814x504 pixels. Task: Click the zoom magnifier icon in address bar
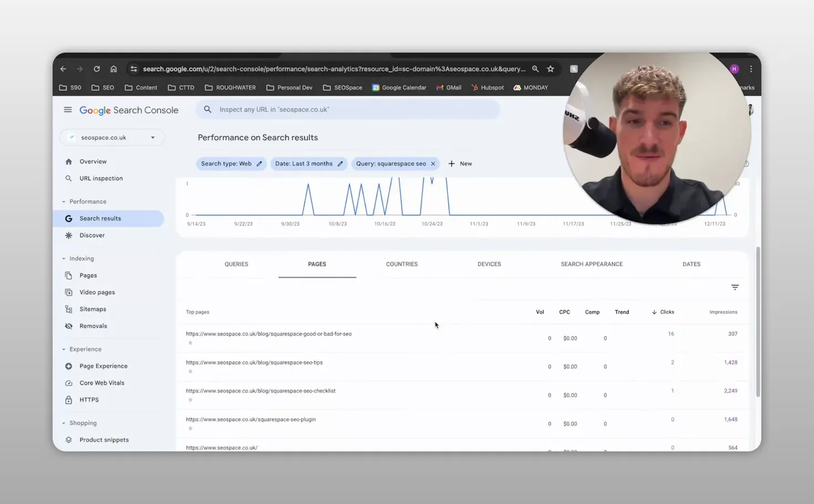pyautogui.click(x=535, y=69)
